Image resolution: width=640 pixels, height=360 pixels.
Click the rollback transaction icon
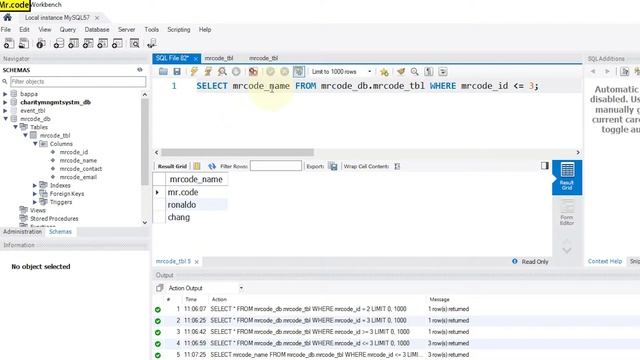click(284, 72)
